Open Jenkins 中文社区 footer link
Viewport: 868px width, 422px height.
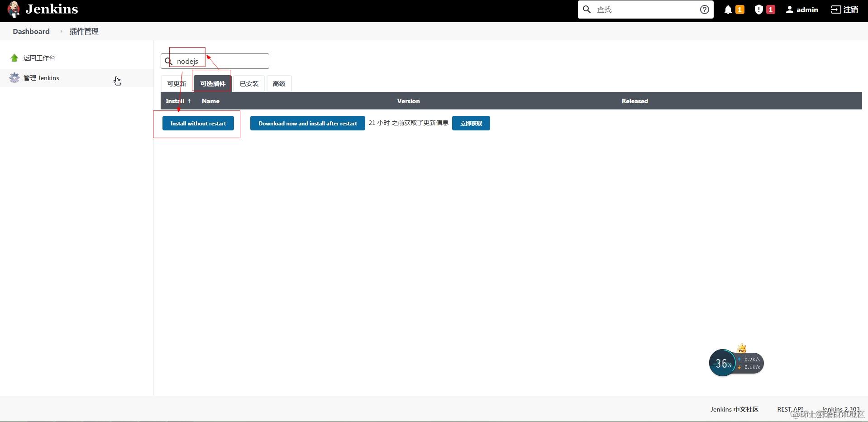click(734, 409)
